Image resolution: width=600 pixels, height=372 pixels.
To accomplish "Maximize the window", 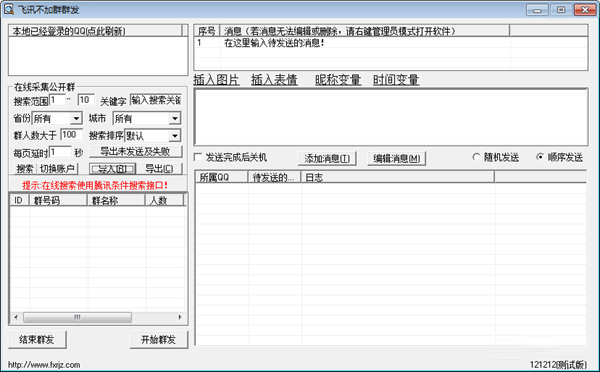I will click(561, 10).
